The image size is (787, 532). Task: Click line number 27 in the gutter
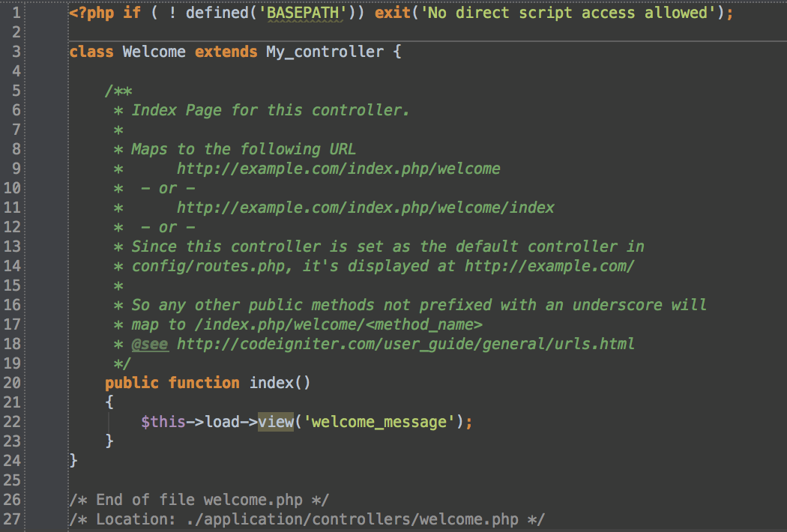point(12,519)
